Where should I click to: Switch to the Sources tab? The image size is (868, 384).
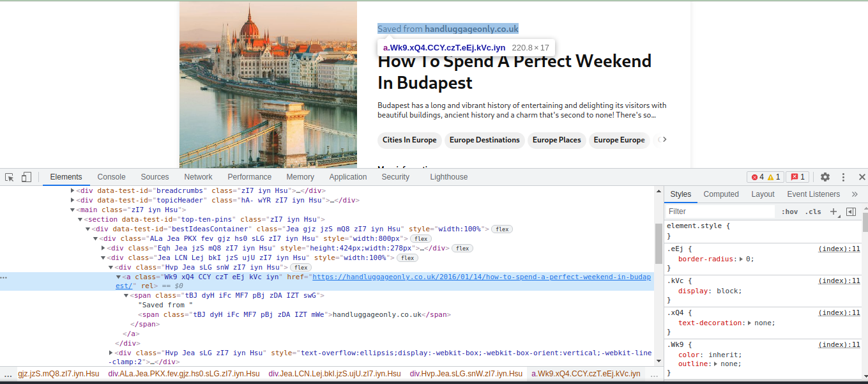pyautogui.click(x=155, y=177)
